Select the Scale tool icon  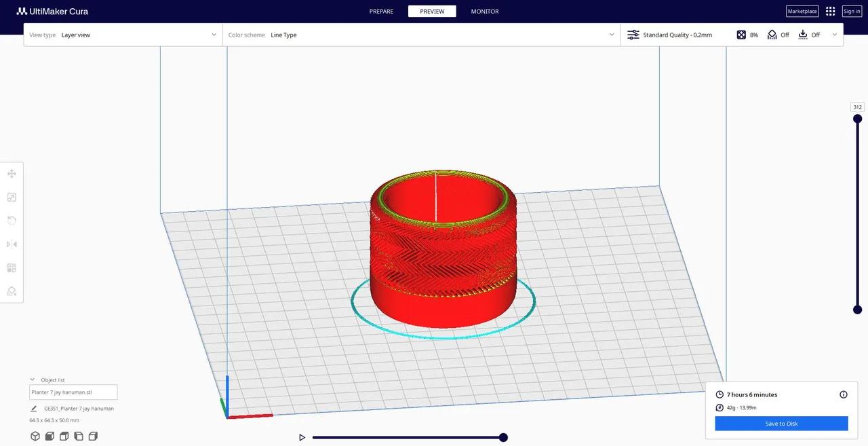12,198
